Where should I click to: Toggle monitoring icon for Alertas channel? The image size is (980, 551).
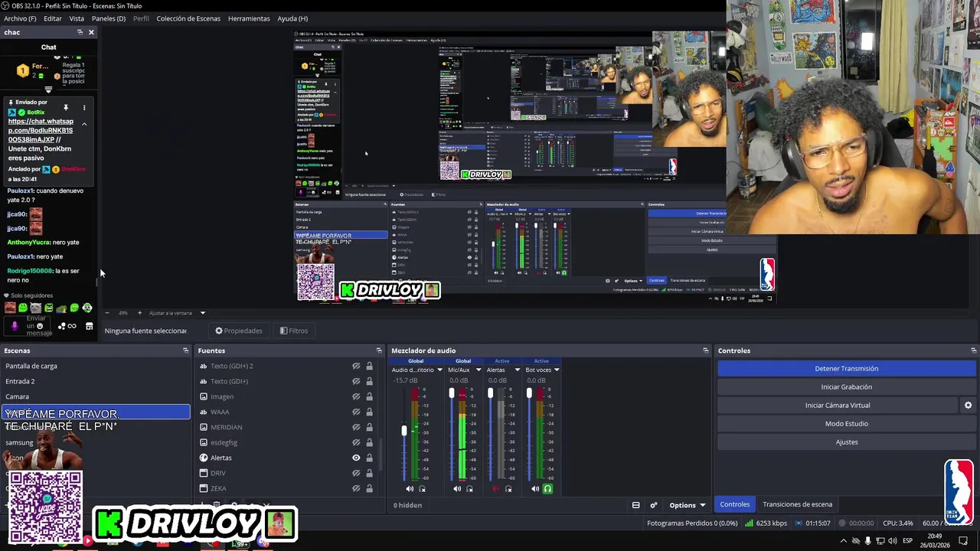click(x=508, y=489)
